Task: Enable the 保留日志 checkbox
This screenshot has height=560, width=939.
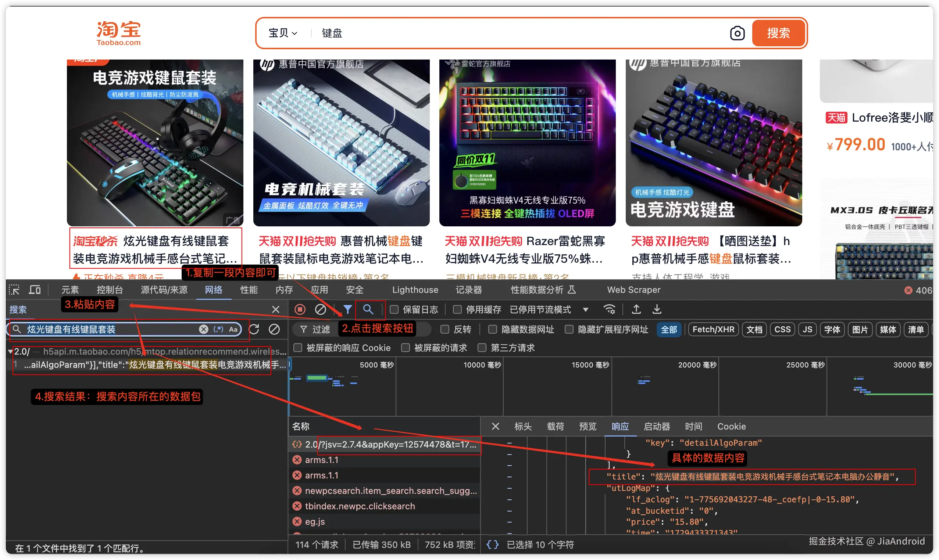Action: [394, 309]
